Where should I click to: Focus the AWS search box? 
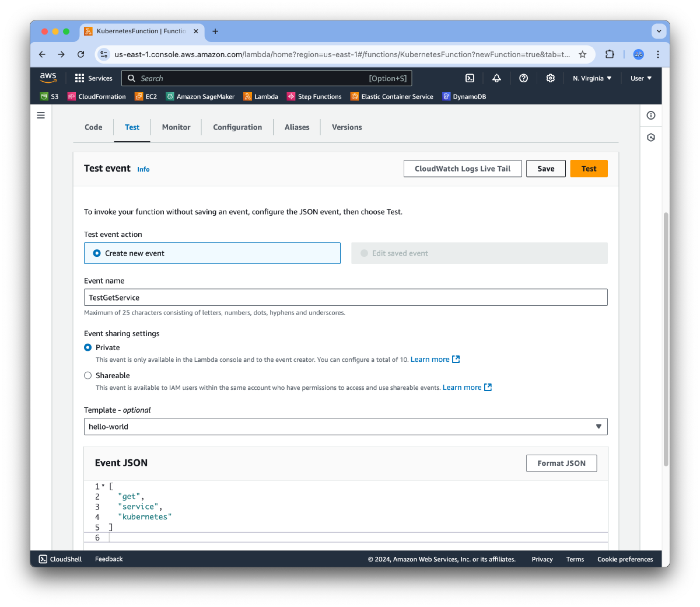[x=267, y=78]
